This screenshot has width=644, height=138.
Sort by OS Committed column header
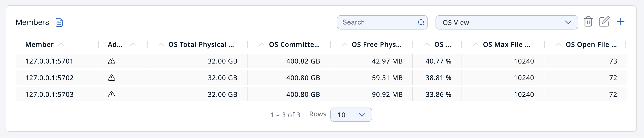coord(294,44)
